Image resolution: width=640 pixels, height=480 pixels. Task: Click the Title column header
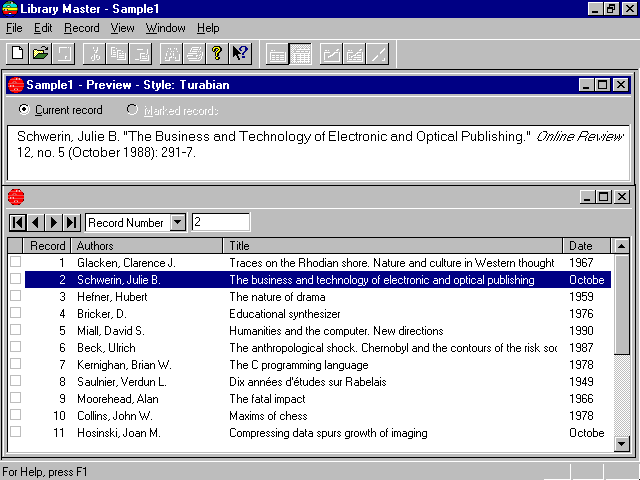[x=392, y=245]
